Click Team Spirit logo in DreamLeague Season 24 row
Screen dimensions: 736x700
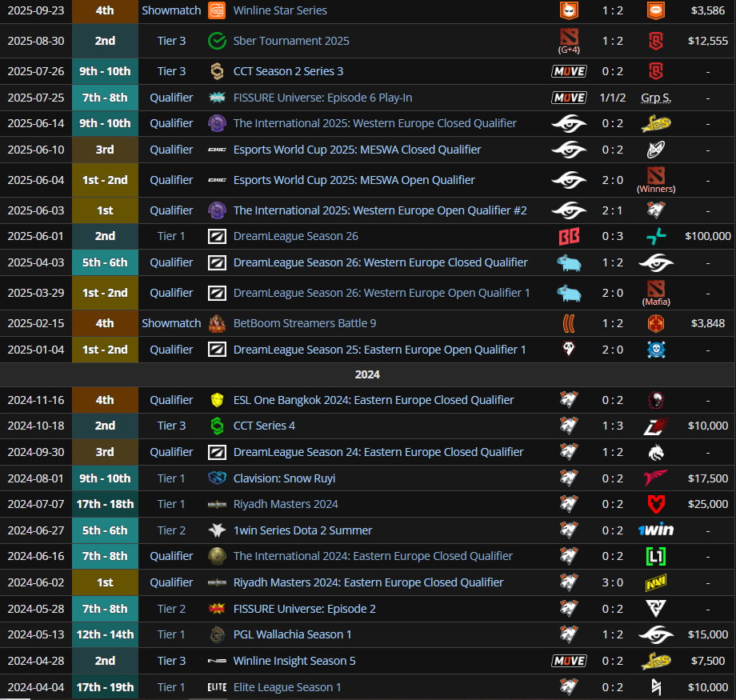(x=655, y=452)
